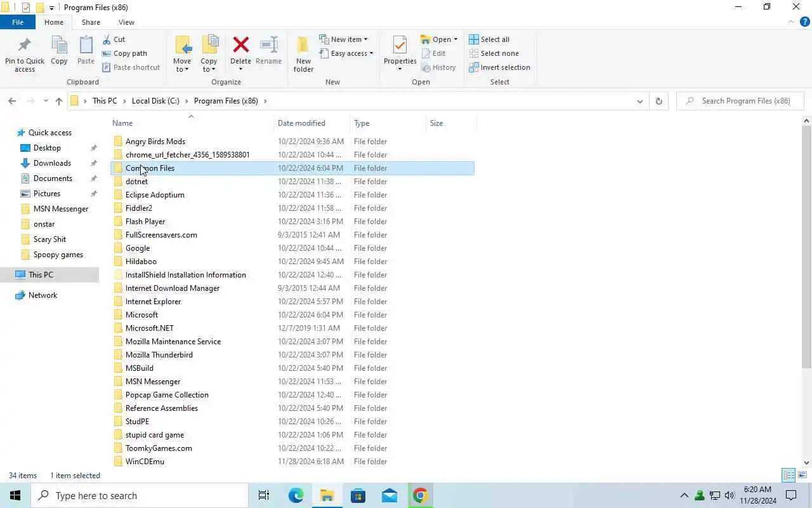Viewport: 812px width, 508px height.
Task: Select Quick access in the navigation pane
Action: 50,133
